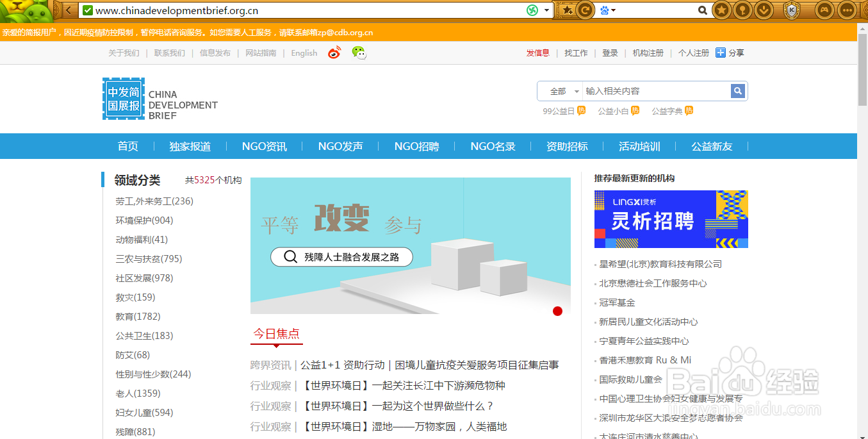Switch to the 独家报道 section
868x439 pixels.
[x=190, y=146]
